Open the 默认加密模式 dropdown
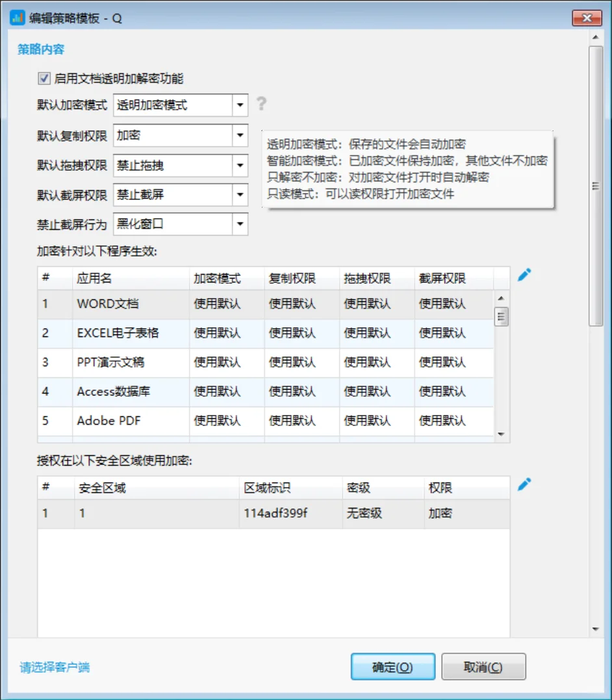This screenshot has width=612, height=700. 239,105
